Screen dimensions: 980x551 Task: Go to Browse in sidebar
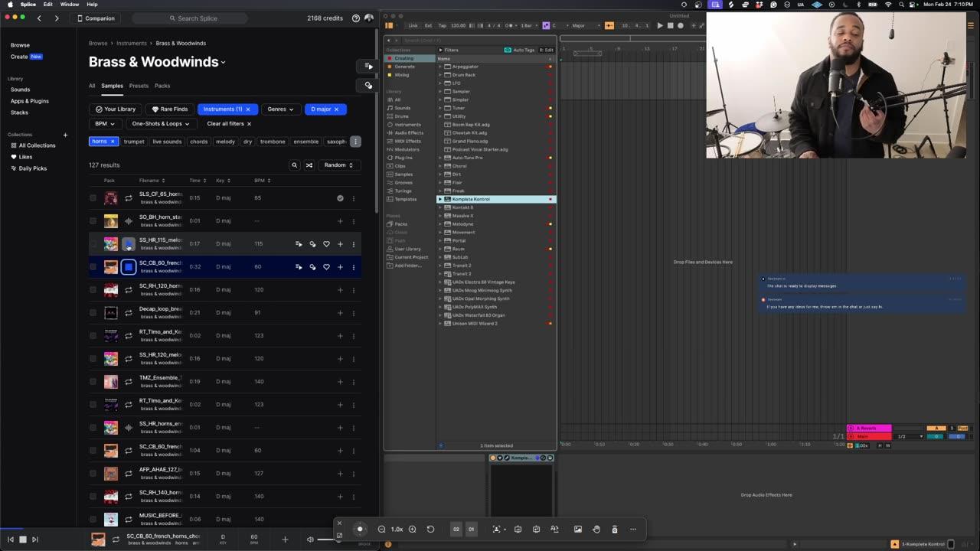20,45
